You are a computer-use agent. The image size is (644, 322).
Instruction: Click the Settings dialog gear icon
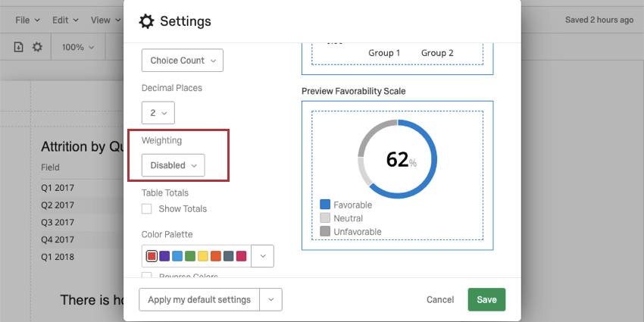[146, 21]
